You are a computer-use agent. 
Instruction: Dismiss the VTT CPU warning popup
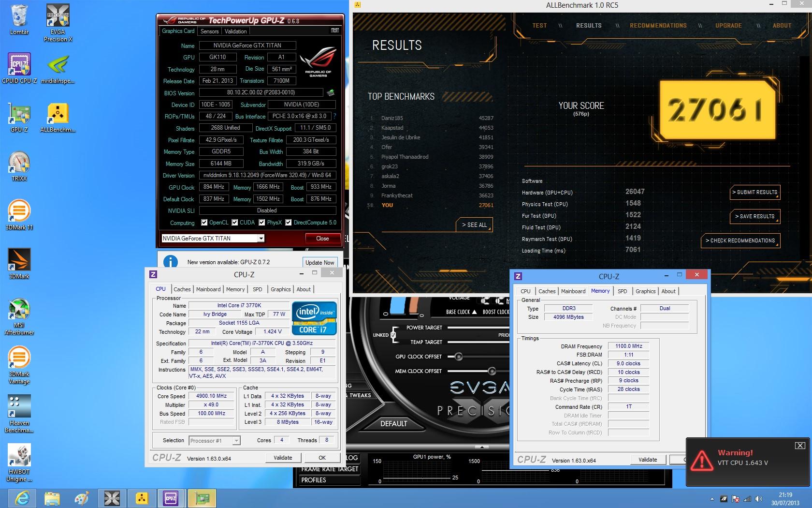click(800, 445)
